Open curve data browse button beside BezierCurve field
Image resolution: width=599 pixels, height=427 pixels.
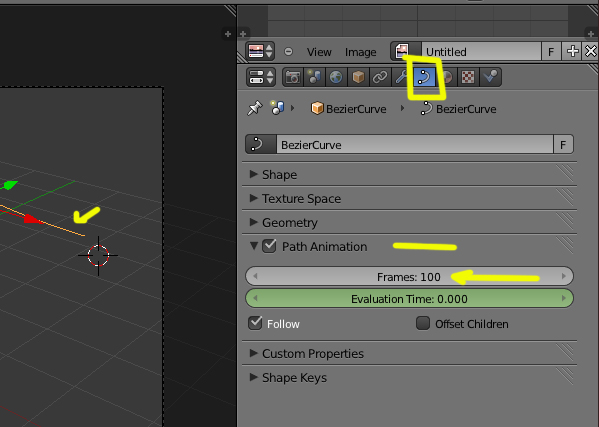coord(261,144)
